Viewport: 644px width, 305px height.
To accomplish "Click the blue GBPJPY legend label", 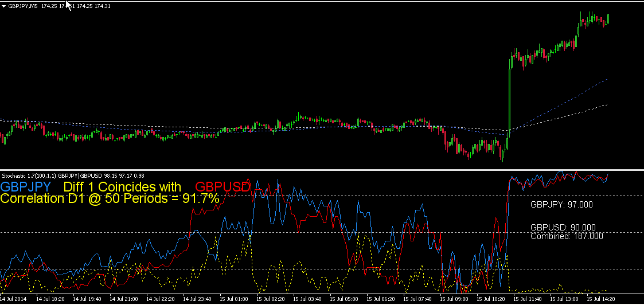I will tap(26, 187).
